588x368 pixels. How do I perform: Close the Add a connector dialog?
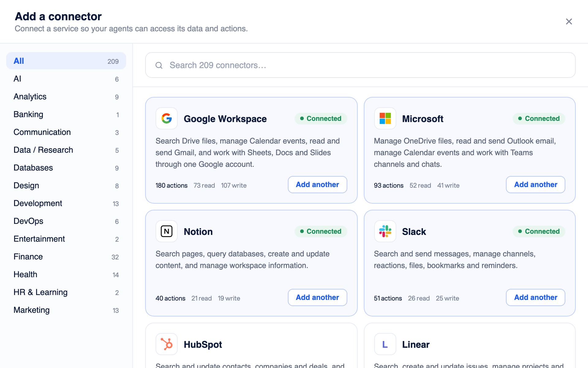(x=569, y=21)
